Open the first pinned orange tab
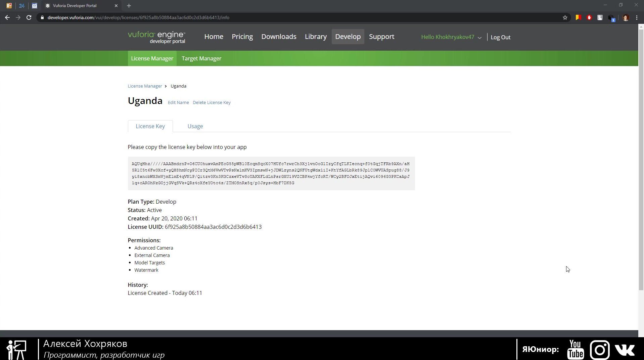This screenshot has width=644, height=360. pyautogui.click(x=9, y=6)
